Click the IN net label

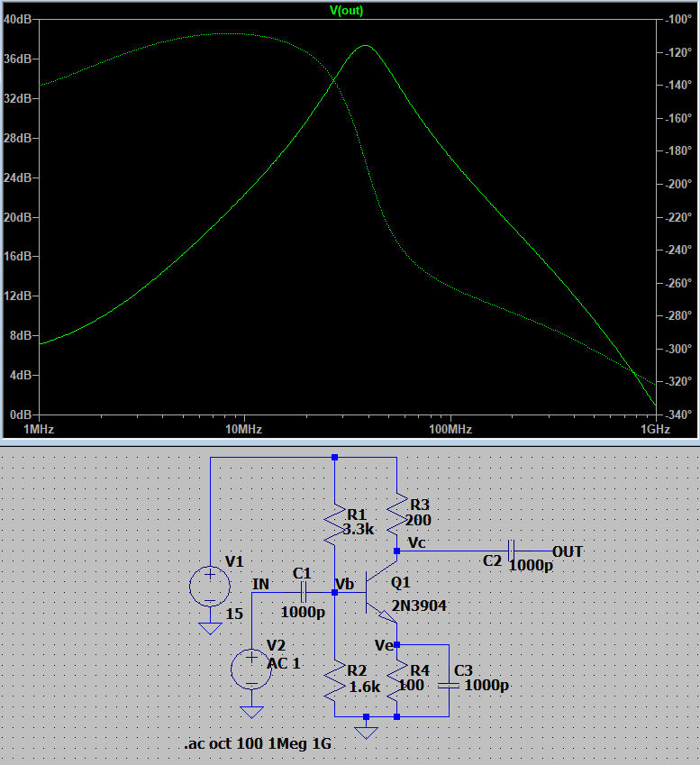261,584
